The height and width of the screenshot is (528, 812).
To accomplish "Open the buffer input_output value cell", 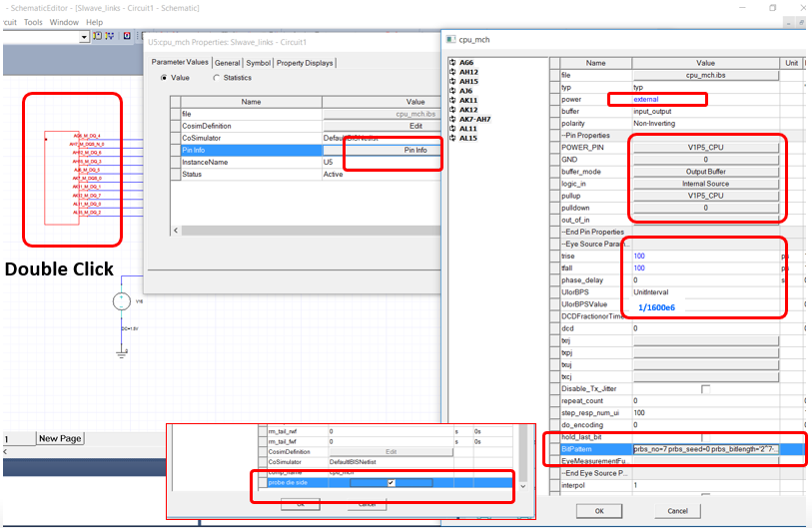I will tap(705, 112).
